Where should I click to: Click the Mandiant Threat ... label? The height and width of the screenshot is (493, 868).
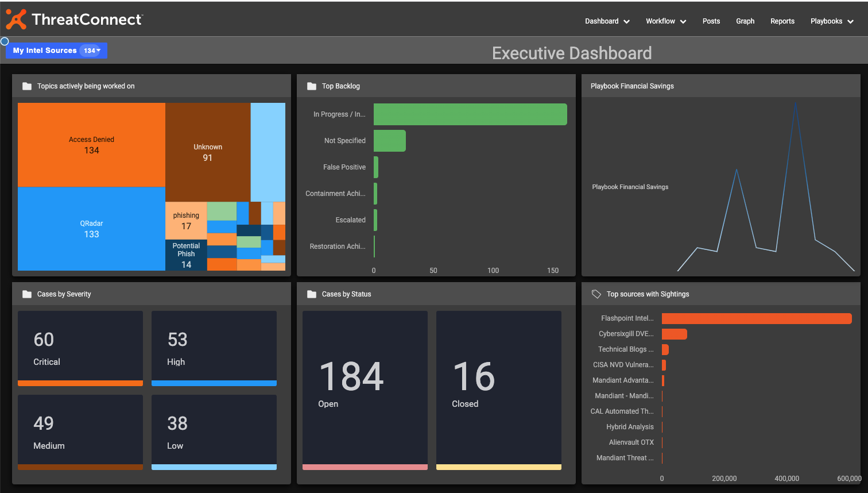pyautogui.click(x=625, y=458)
